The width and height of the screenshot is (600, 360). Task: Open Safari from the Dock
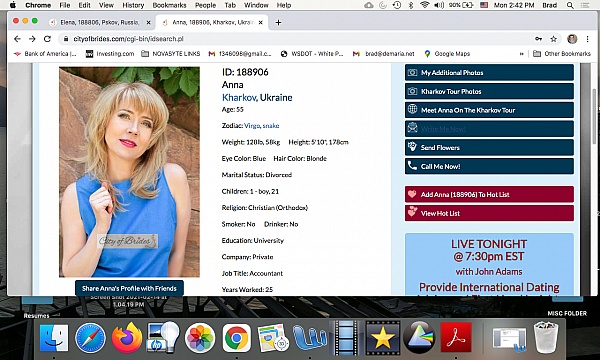coord(90,338)
